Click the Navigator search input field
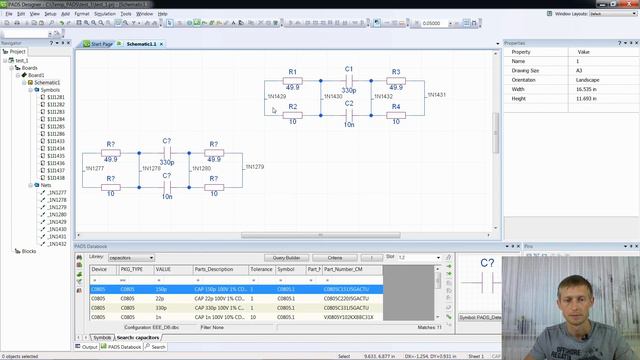The width and height of the screenshot is (640, 360). click(25, 33)
